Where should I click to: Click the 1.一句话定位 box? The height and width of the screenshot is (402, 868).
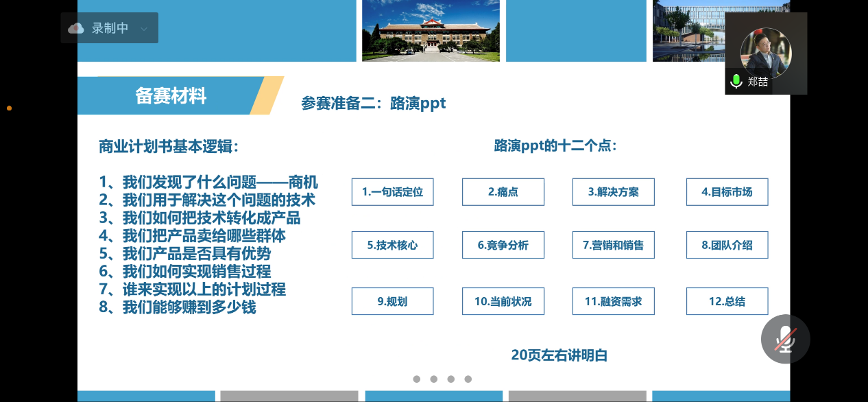(x=392, y=192)
